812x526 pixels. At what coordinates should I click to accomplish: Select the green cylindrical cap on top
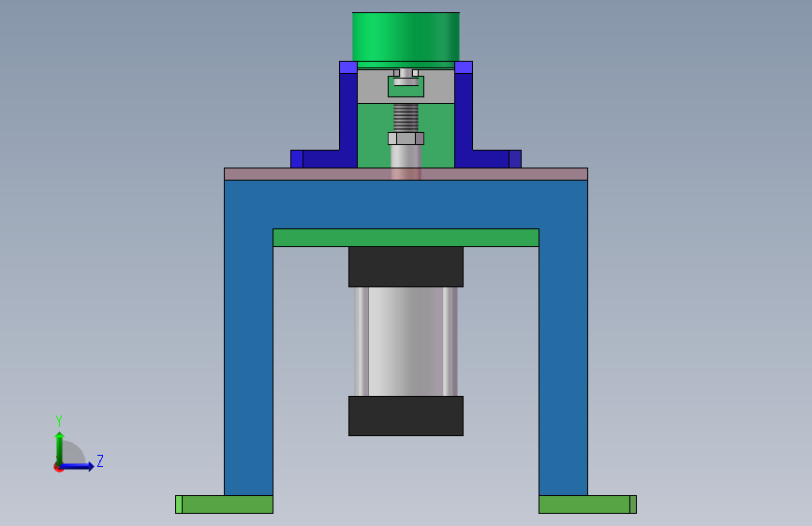(x=406, y=37)
